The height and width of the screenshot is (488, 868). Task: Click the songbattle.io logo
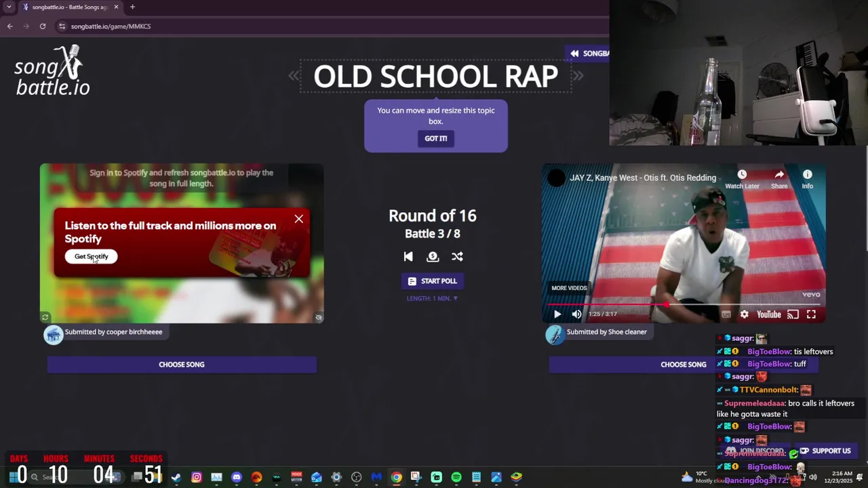pyautogui.click(x=53, y=70)
